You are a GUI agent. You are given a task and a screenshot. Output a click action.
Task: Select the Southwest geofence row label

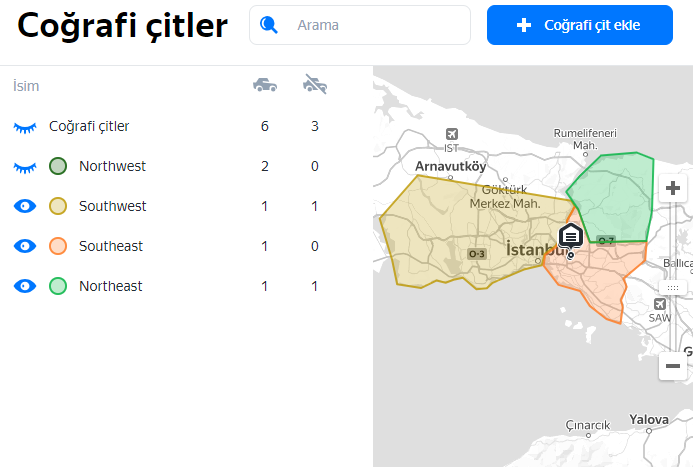112,206
